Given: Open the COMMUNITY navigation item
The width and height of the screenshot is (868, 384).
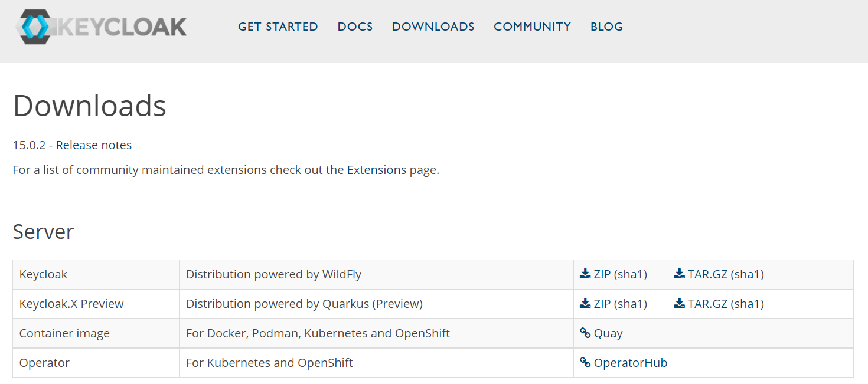Looking at the screenshot, I should [532, 27].
